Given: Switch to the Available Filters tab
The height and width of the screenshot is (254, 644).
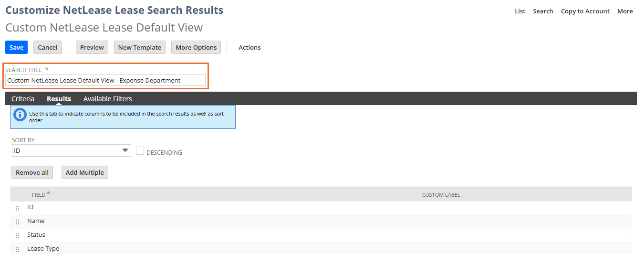Looking at the screenshot, I should pos(107,99).
